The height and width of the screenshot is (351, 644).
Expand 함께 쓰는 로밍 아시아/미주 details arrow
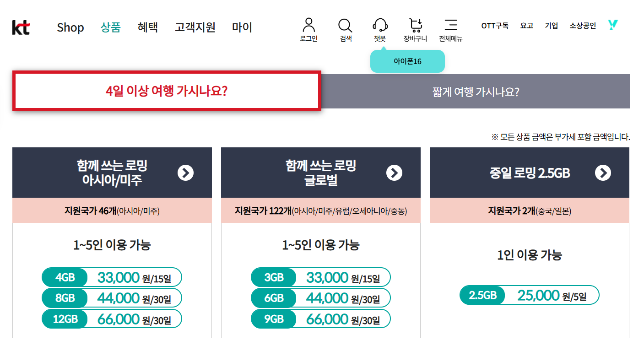185,173
